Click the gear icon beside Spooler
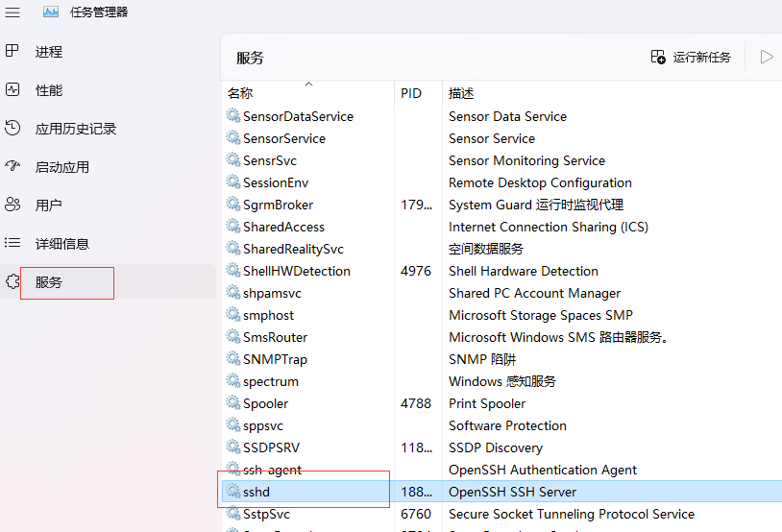The image size is (782, 532). coord(233,403)
